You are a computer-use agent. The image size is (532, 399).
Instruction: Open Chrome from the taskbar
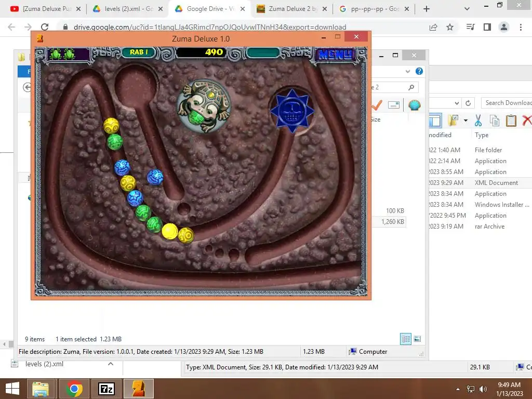[x=75, y=389]
